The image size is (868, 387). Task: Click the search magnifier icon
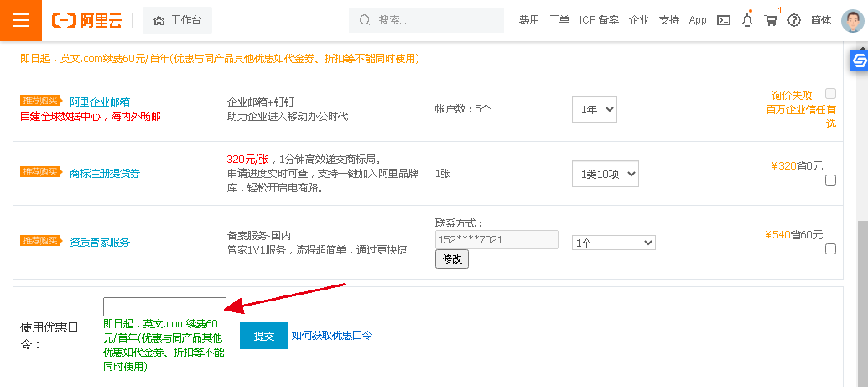pos(364,20)
